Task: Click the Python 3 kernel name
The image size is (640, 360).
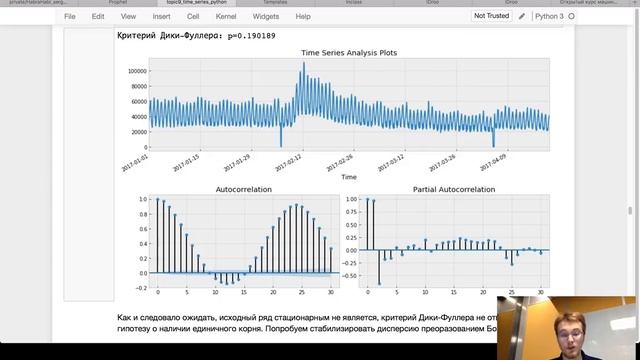Action: point(549,16)
